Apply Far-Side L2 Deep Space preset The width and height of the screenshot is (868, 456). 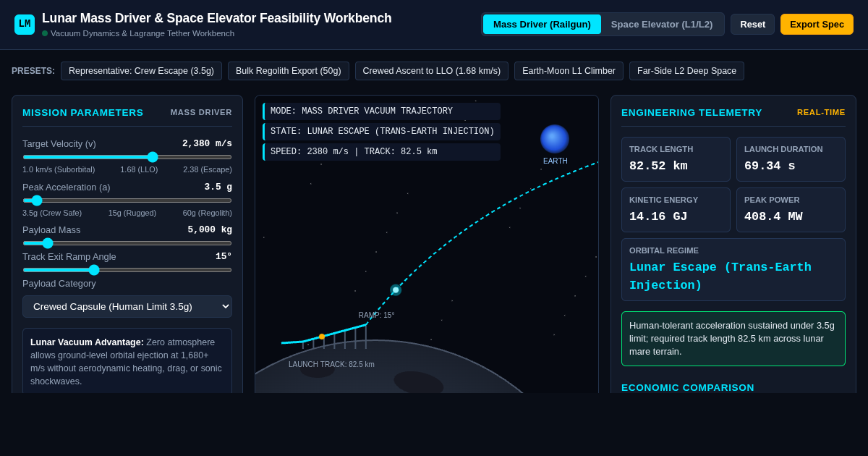tap(686, 71)
